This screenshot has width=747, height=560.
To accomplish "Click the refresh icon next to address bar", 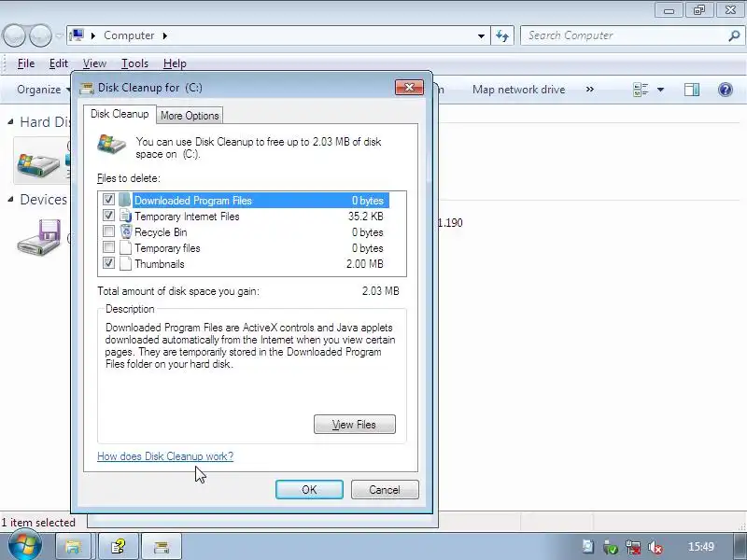I will [502, 35].
